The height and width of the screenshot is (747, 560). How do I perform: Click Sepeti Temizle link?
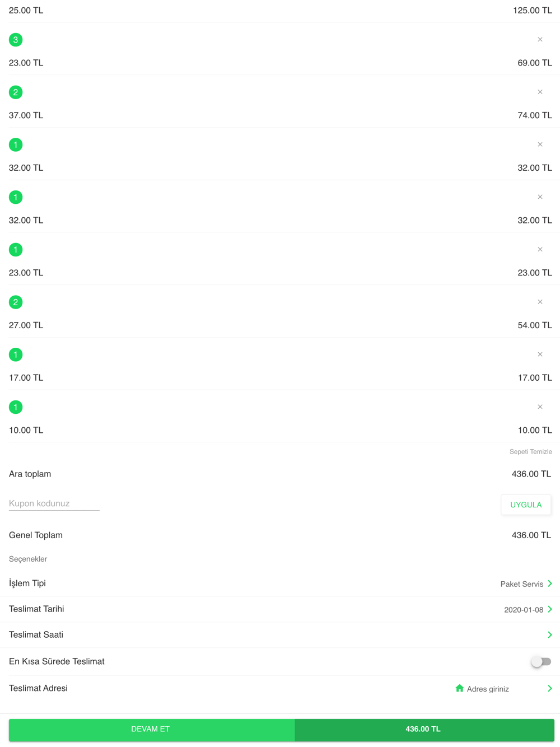click(530, 452)
